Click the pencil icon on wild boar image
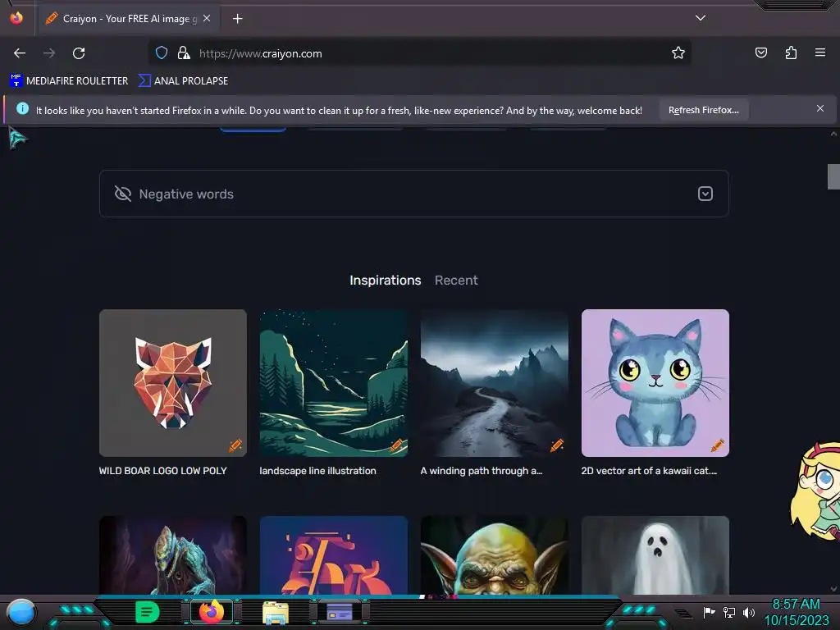840x630 pixels. 235,445
